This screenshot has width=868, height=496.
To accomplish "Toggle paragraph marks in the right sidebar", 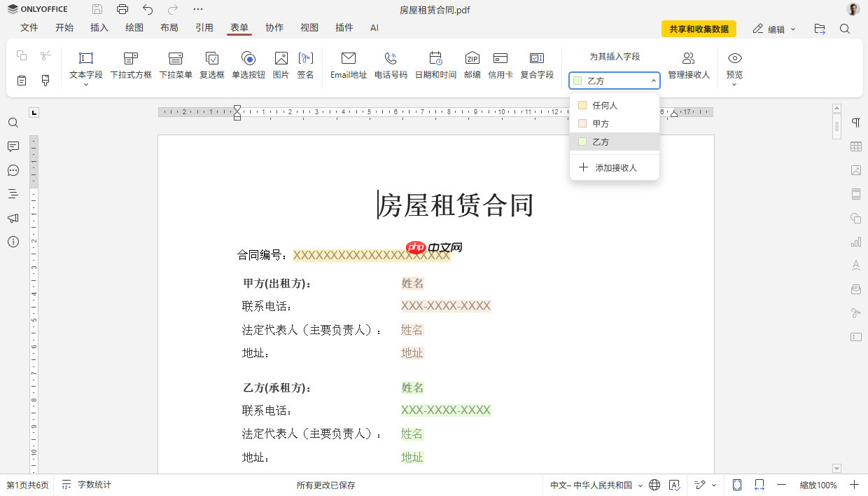I will click(x=855, y=123).
